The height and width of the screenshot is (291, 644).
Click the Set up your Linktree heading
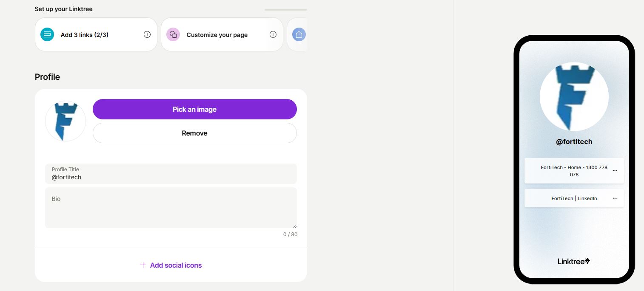click(63, 9)
